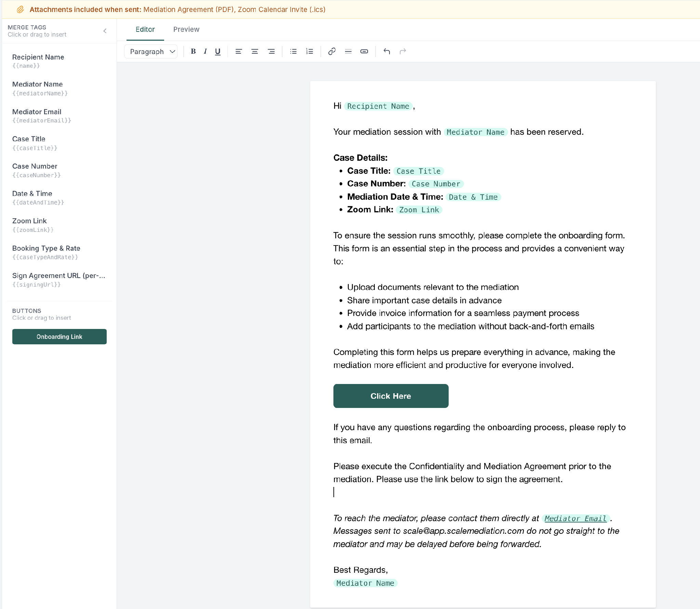The width and height of the screenshot is (700, 609).
Task: Select the Mediator Name tag in first sentence
Action: [475, 132]
